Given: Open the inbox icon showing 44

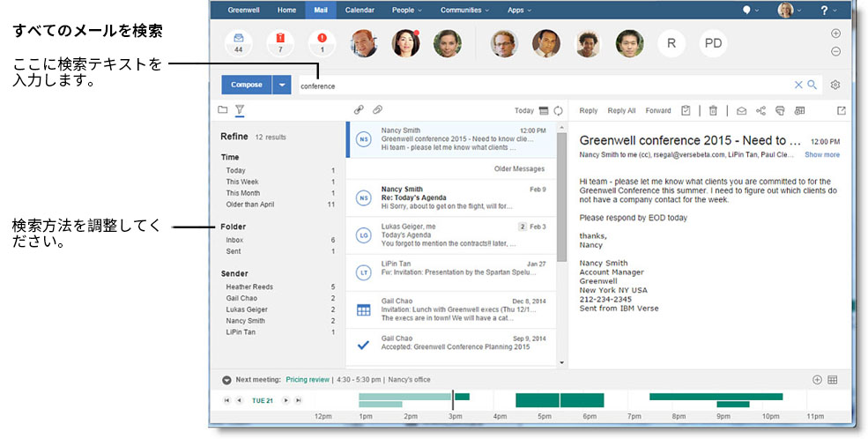Looking at the screenshot, I should [x=239, y=43].
